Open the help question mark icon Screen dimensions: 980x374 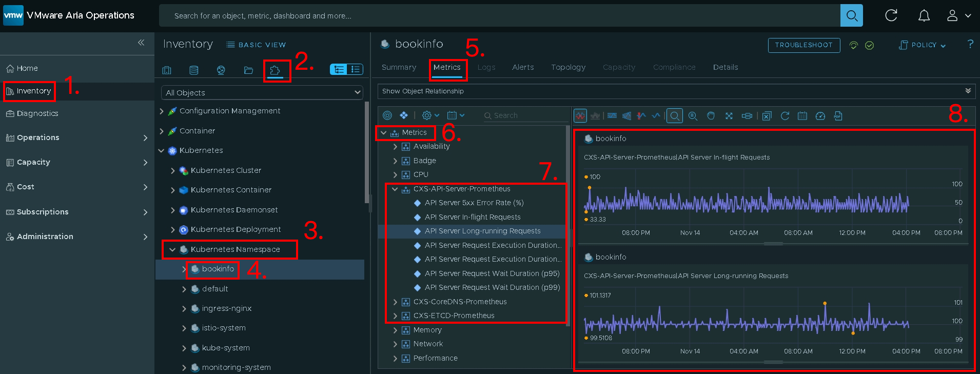click(970, 44)
